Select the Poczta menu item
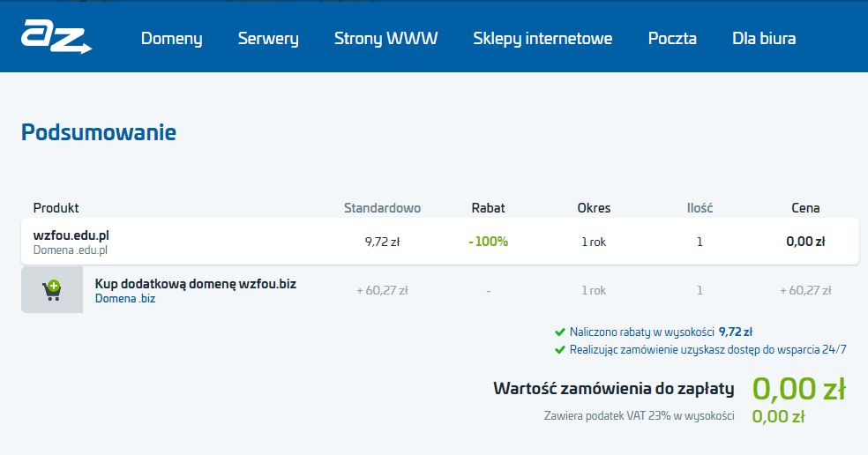The height and width of the screenshot is (455, 868). click(672, 38)
